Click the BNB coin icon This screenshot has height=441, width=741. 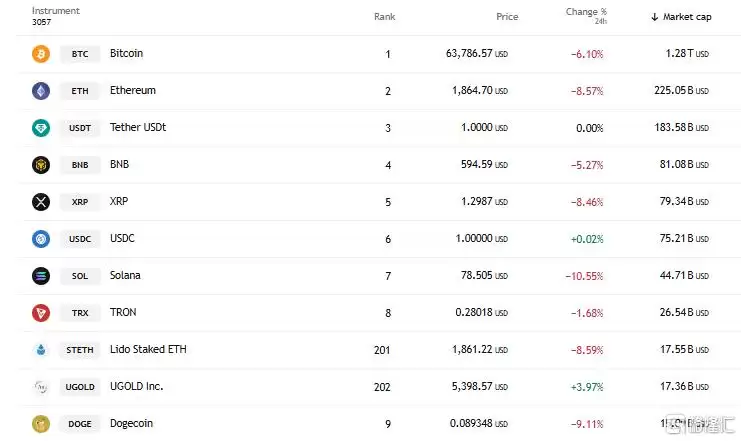[41, 165]
